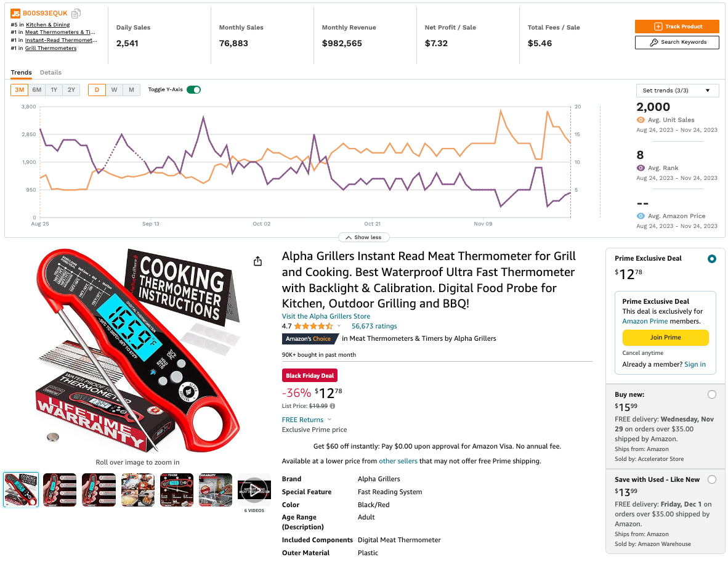The width and height of the screenshot is (728, 562).
Task: Copy the ASIN with the copy icon
Action: [76, 13]
